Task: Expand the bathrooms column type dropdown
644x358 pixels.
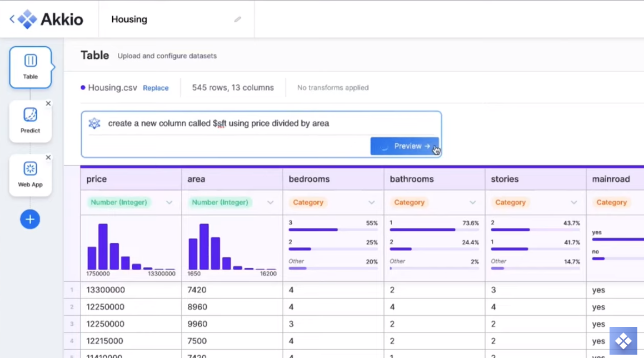Action: coord(472,203)
